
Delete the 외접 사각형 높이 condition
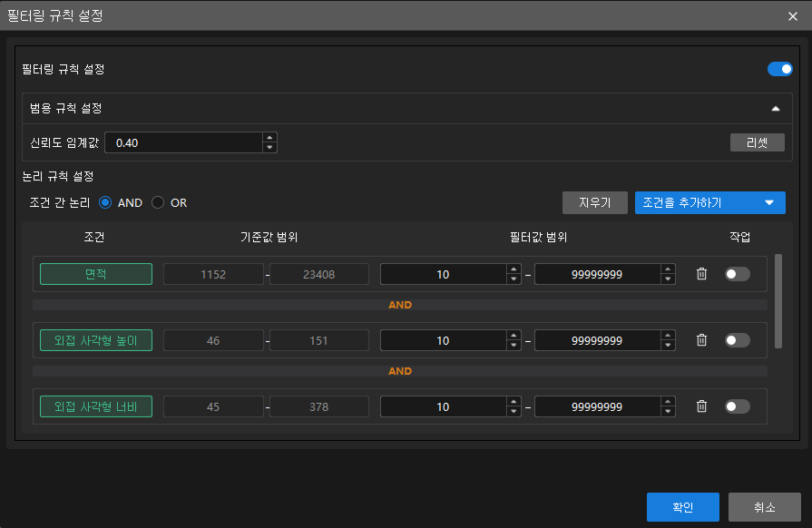coord(701,340)
